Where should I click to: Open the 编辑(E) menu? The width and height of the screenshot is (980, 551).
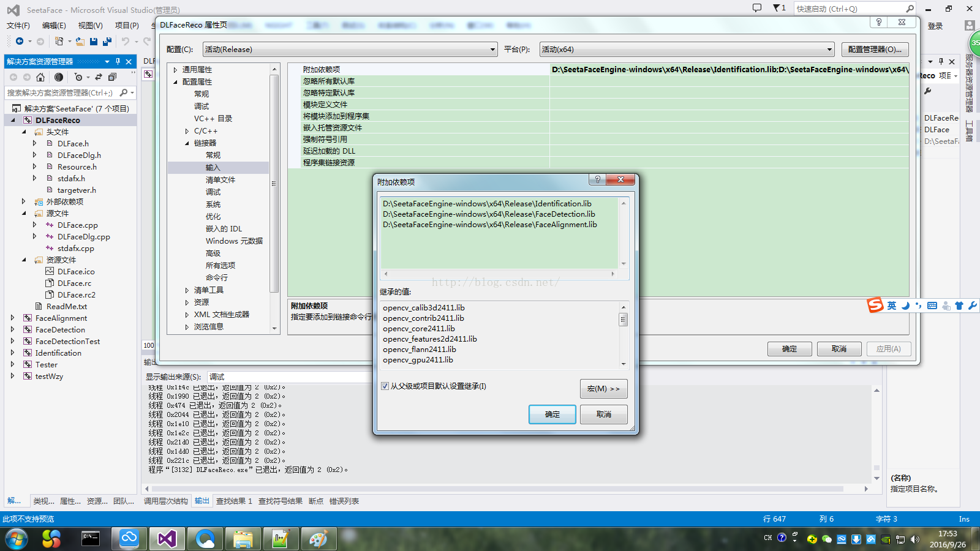click(x=54, y=25)
